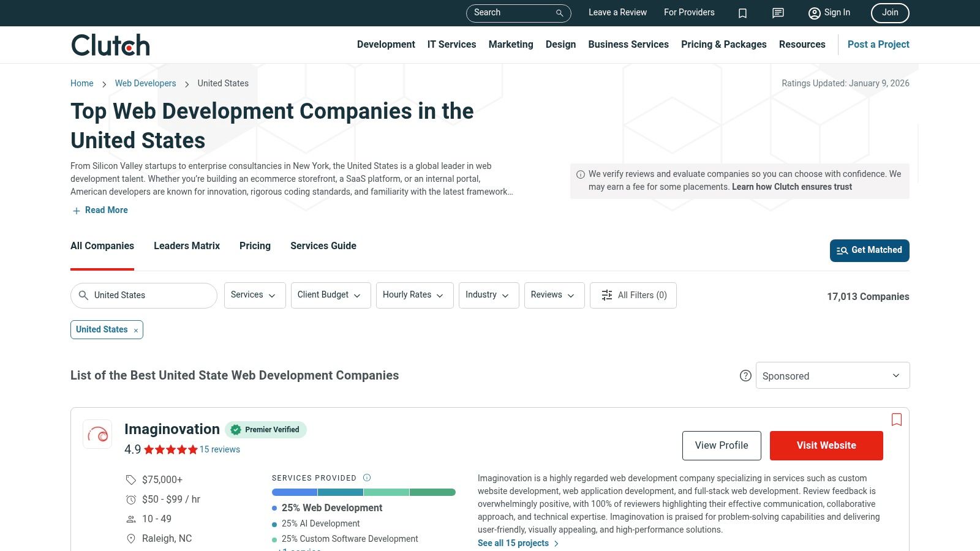The width and height of the screenshot is (980, 551).
Task: Open saved bookmarks icon in top bar
Action: [x=742, y=13]
